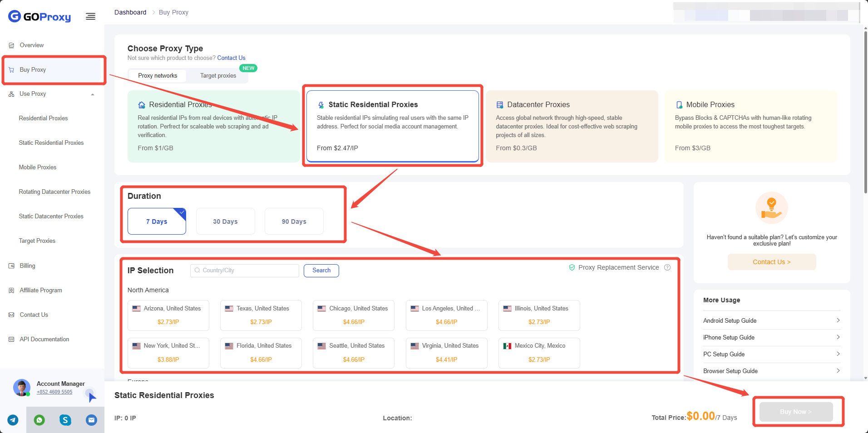The width and height of the screenshot is (868, 433).
Task: Click Contact Us link under Choose Proxy Type
Action: point(231,58)
